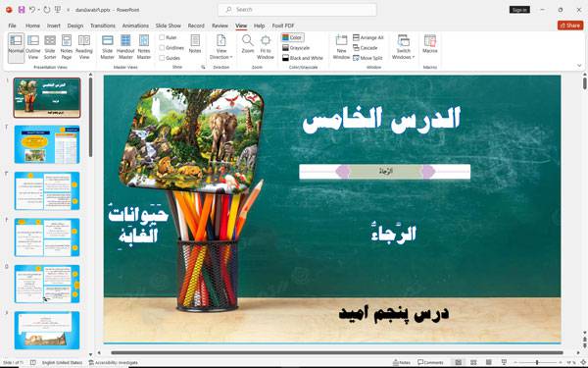Click the zoom slider handle in status bar
Screen dimensions: 588x368
(x=537, y=362)
